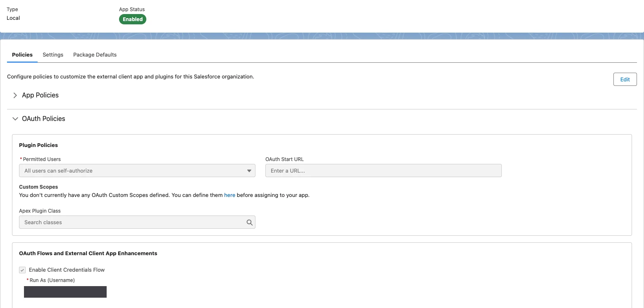The height and width of the screenshot is (308, 644).
Task: Focus the Apex Plugin Class search box
Action: click(137, 222)
